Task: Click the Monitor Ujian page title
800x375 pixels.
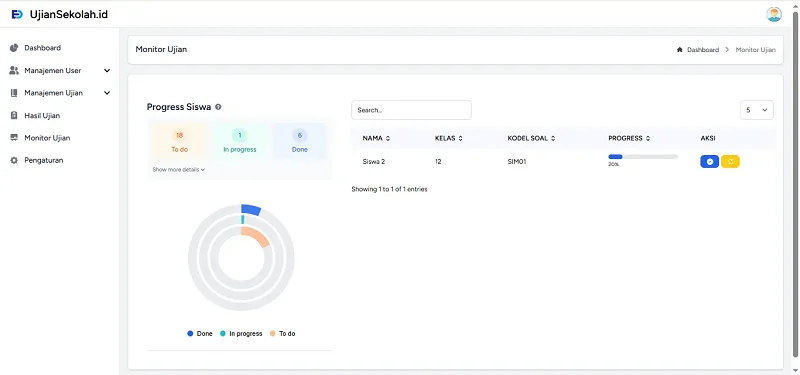Action: click(x=161, y=49)
